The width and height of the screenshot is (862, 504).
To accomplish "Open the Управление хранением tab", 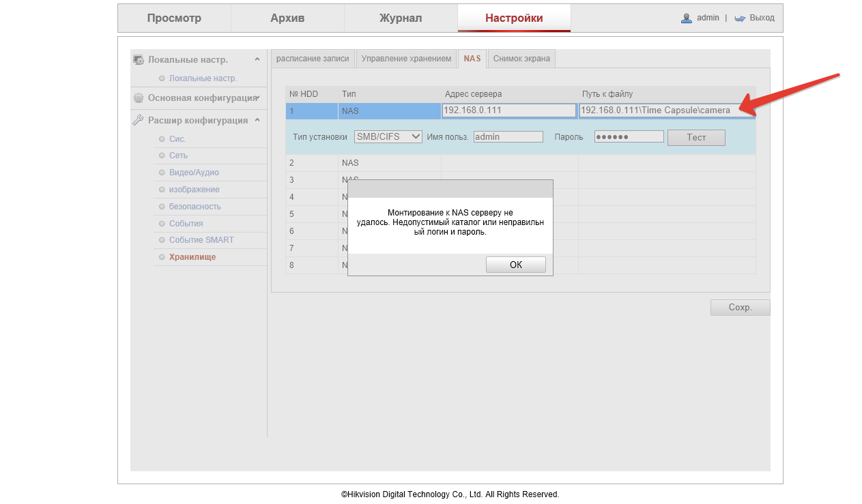I will click(406, 59).
